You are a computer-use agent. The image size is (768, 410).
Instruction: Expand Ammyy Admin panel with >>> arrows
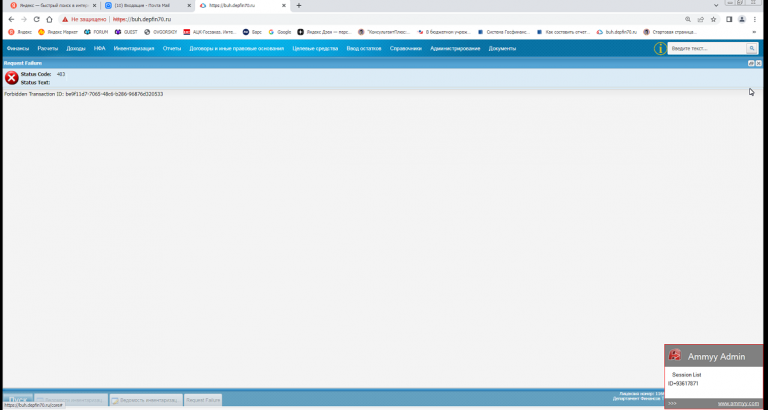coord(672,404)
